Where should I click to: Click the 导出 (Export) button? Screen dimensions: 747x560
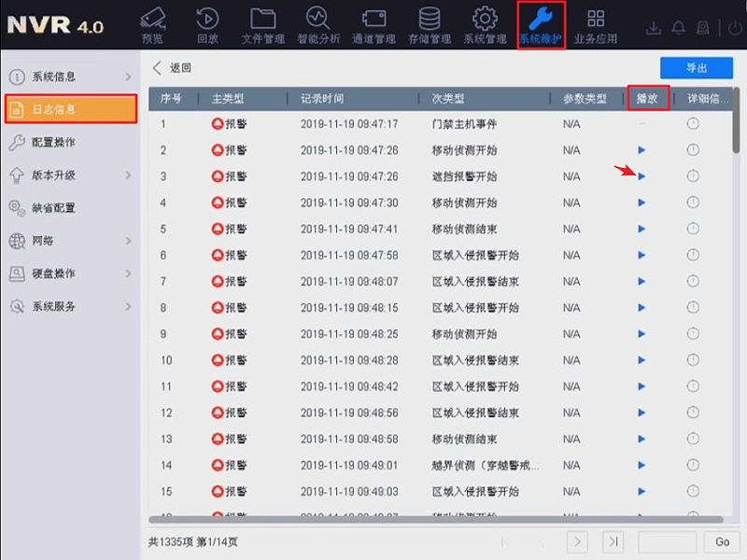point(697,67)
